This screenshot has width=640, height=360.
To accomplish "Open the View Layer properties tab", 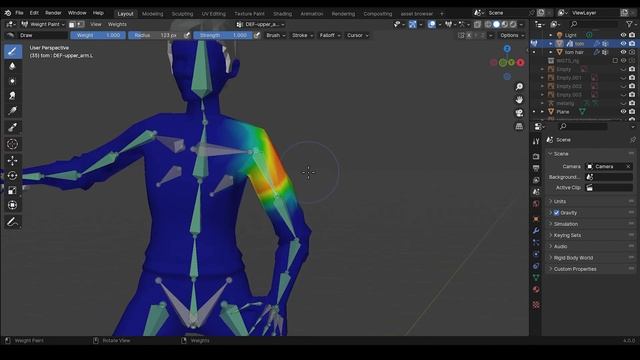I will point(536,180).
